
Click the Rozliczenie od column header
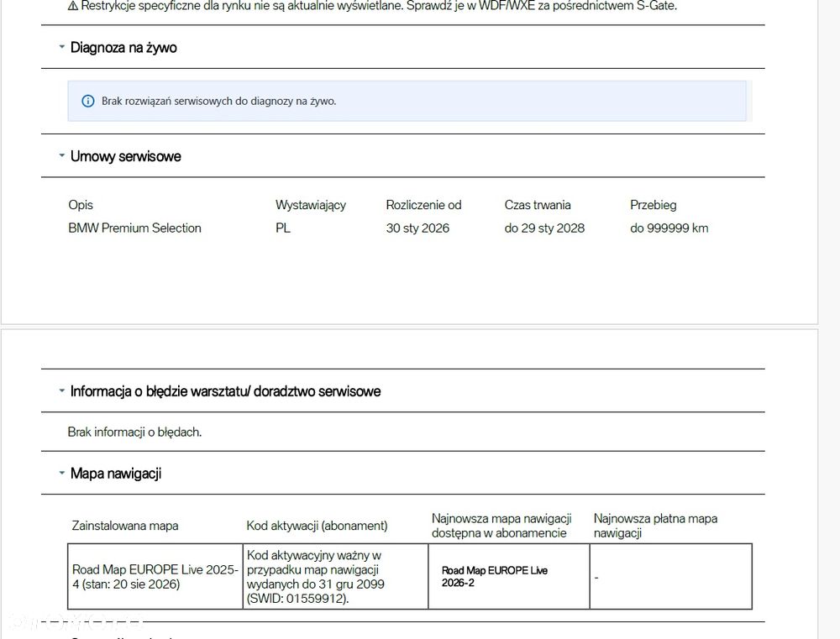tap(423, 205)
